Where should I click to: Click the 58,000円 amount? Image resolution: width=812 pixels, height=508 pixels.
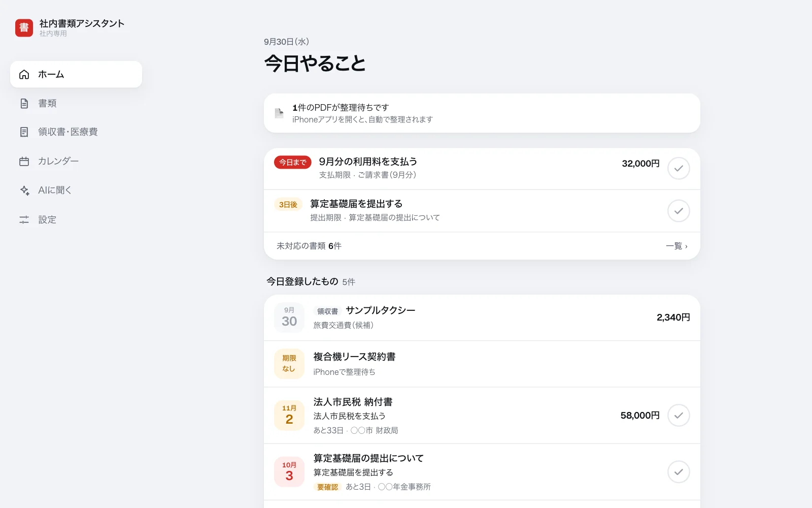640,416
